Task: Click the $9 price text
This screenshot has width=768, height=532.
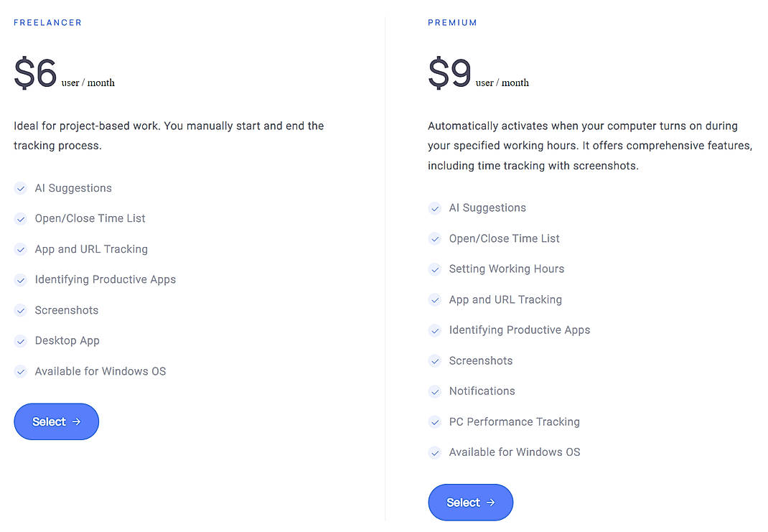Action: 449,72
